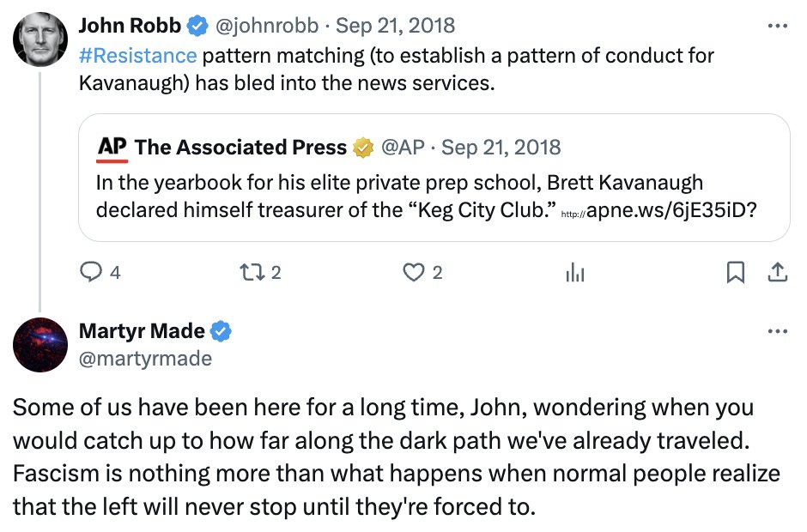Click the @martyrmade handle

coord(145,359)
